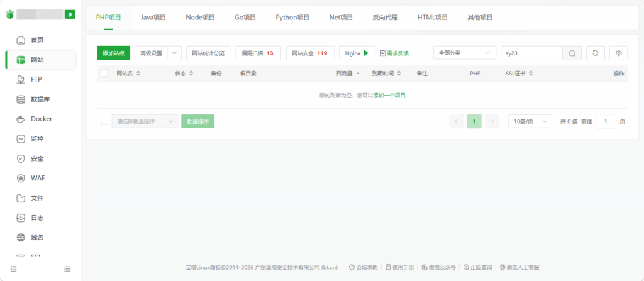Viewport: 644px width, 281px height.
Task: Open the 文件 files folder icon
Action: click(x=21, y=198)
